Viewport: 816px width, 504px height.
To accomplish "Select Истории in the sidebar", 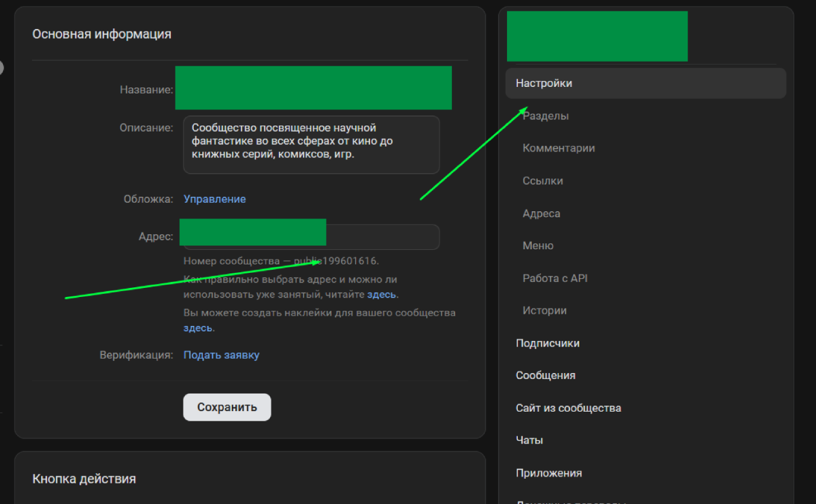I will coord(544,311).
